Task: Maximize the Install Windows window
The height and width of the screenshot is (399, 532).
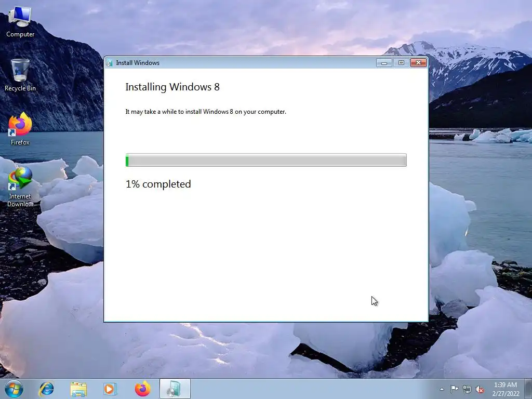Action: click(x=401, y=63)
